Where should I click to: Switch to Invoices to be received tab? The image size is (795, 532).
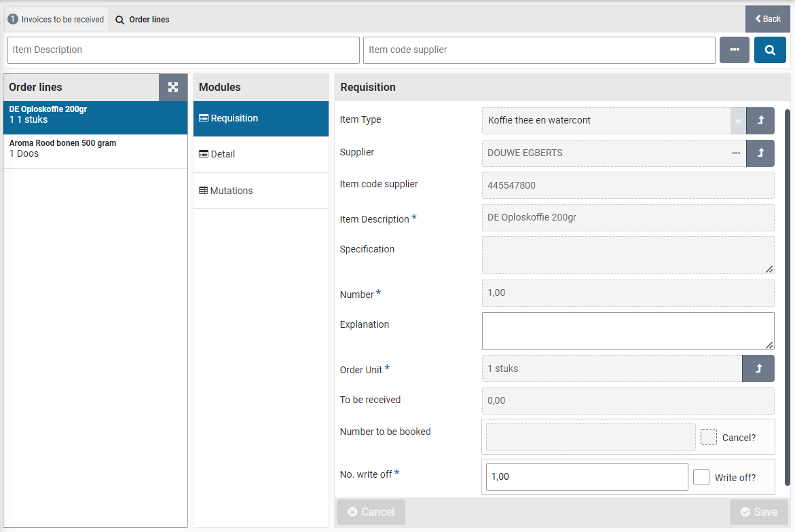[x=56, y=20]
